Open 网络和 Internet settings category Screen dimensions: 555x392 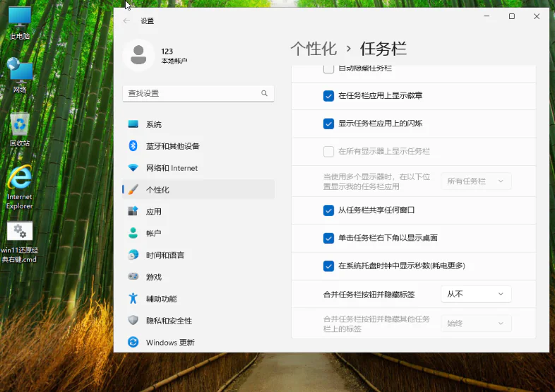click(x=198, y=168)
